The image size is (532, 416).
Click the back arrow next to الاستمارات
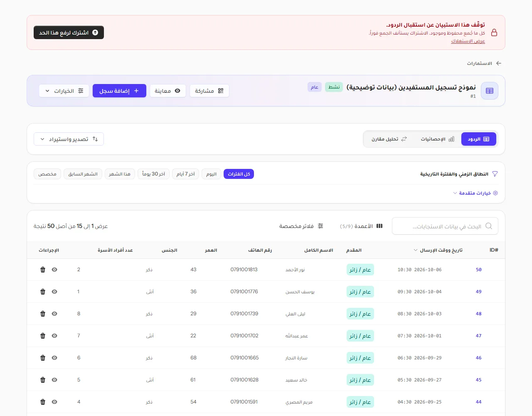[499, 63]
